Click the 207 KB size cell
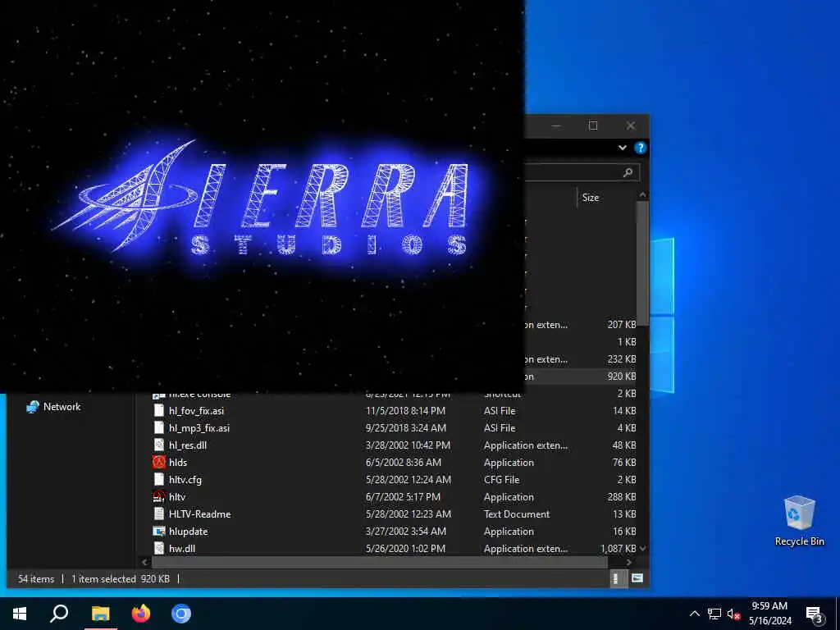840x630 pixels. tap(622, 325)
